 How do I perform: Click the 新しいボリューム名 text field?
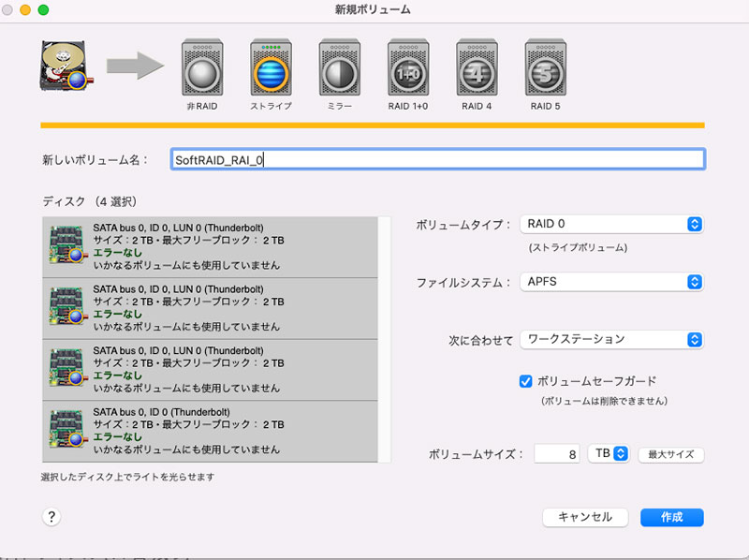(437, 159)
